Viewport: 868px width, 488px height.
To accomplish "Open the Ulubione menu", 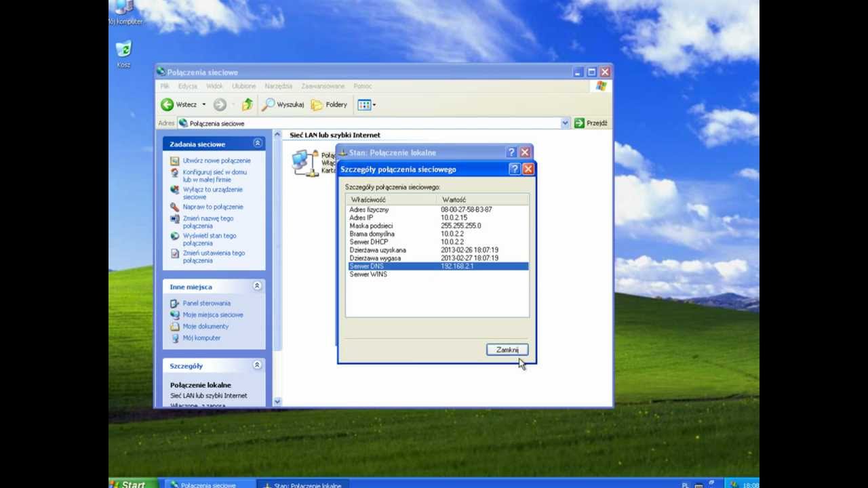I will [x=243, y=86].
